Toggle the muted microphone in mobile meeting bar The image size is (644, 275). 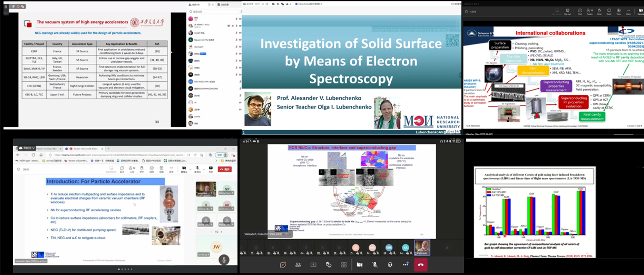pyautogui.click(x=375, y=265)
